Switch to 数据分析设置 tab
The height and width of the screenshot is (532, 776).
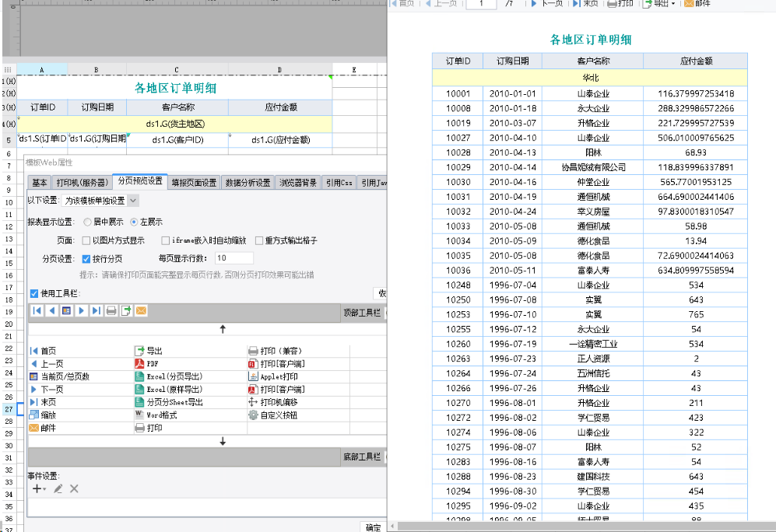[248, 183]
